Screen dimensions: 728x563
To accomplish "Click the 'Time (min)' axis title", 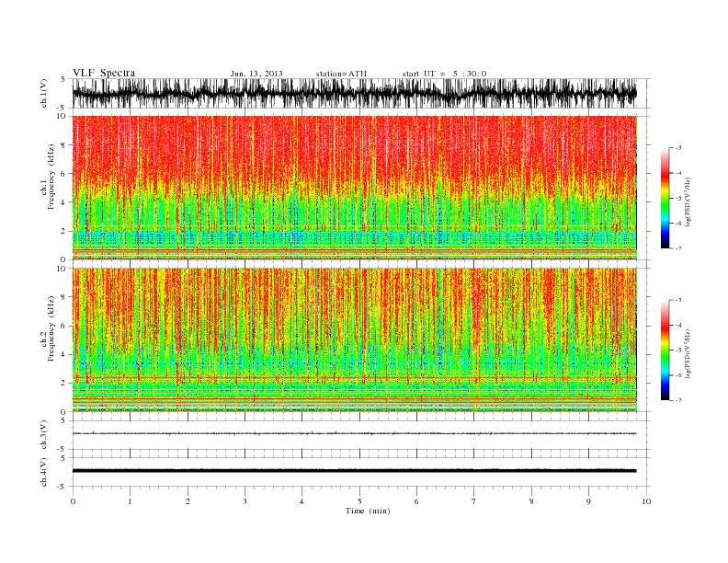I will 368,511.
